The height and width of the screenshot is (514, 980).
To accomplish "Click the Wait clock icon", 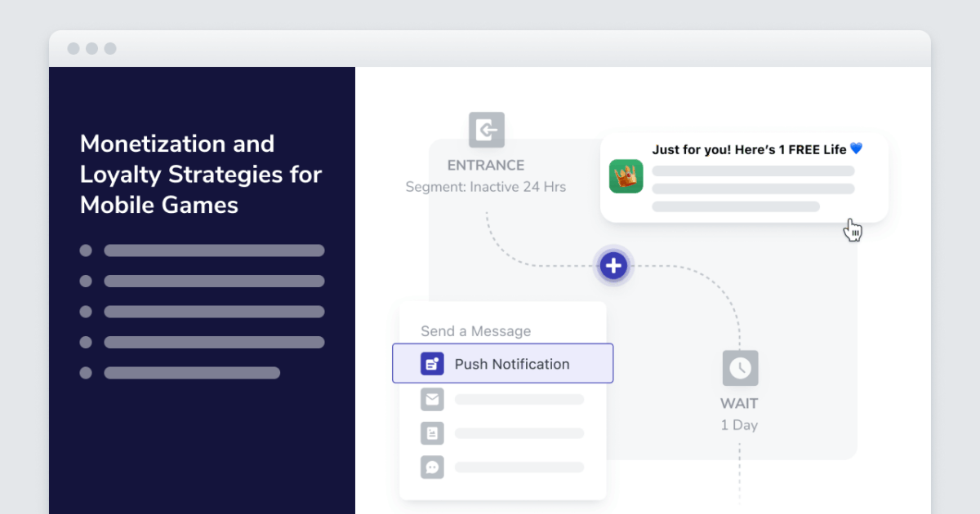I will click(740, 368).
